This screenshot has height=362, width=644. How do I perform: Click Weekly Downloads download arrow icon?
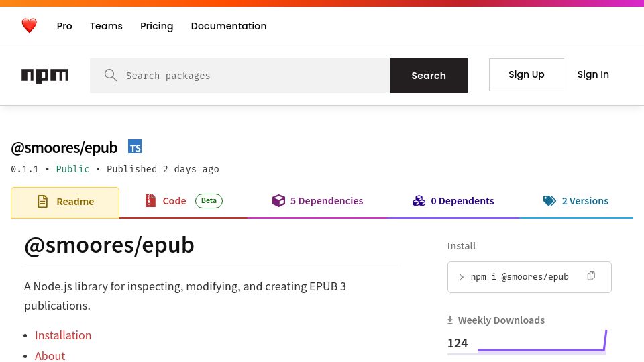pos(450,320)
